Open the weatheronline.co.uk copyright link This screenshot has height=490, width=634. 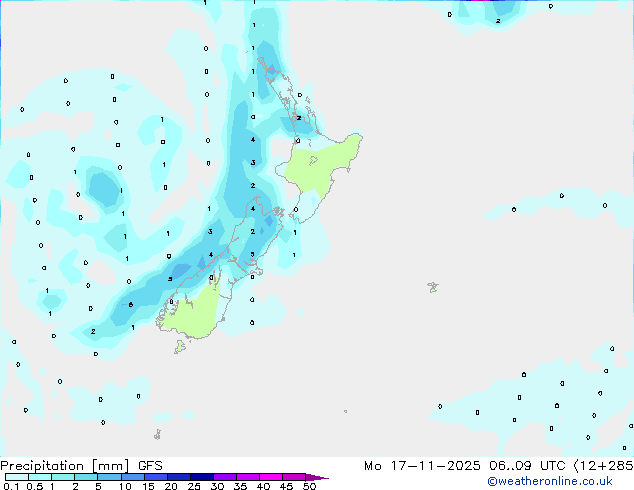point(550,481)
